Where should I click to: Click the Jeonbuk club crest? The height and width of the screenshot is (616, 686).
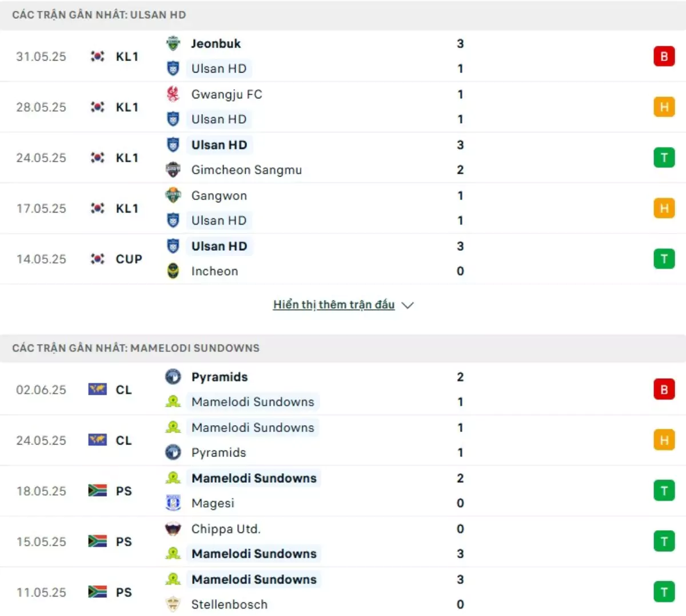point(173,43)
